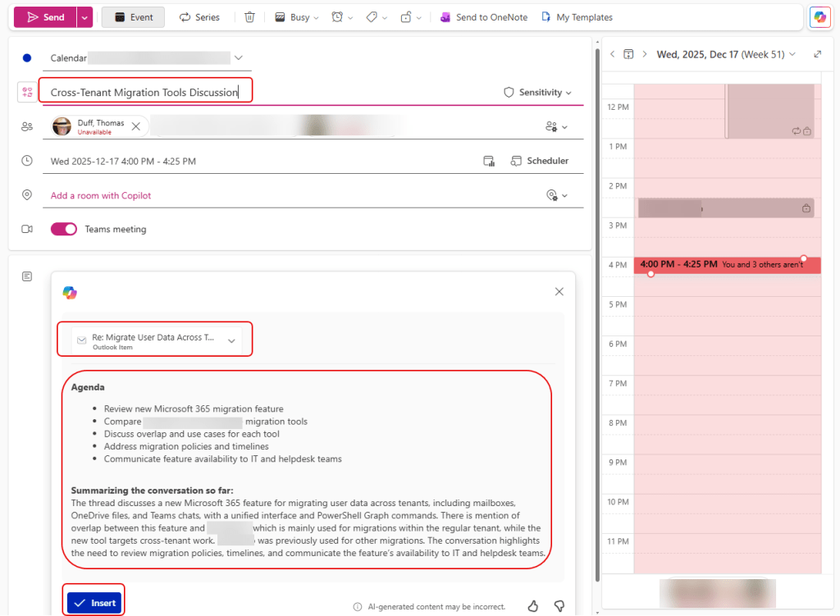The height and width of the screenshot is (616, 840).
Task: Open the Busy status dropdown
Action: pyautogui.click(x=296, y=17)
